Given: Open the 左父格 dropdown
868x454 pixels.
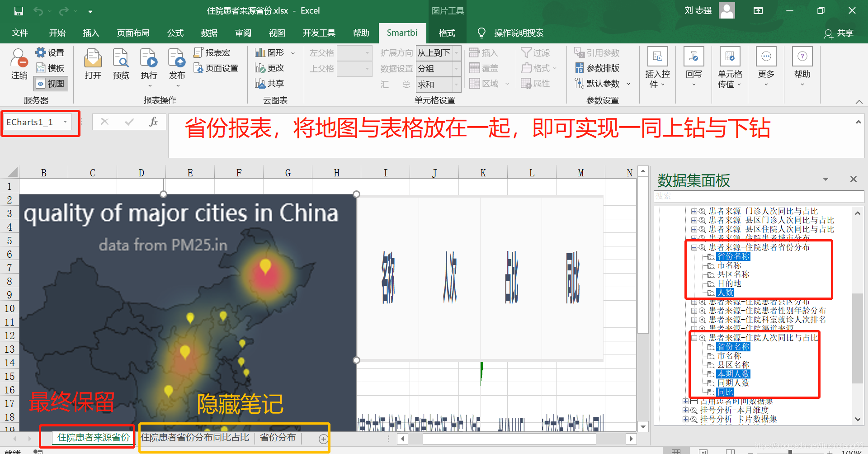Looking at the screenshot, I should coord(367,53).
